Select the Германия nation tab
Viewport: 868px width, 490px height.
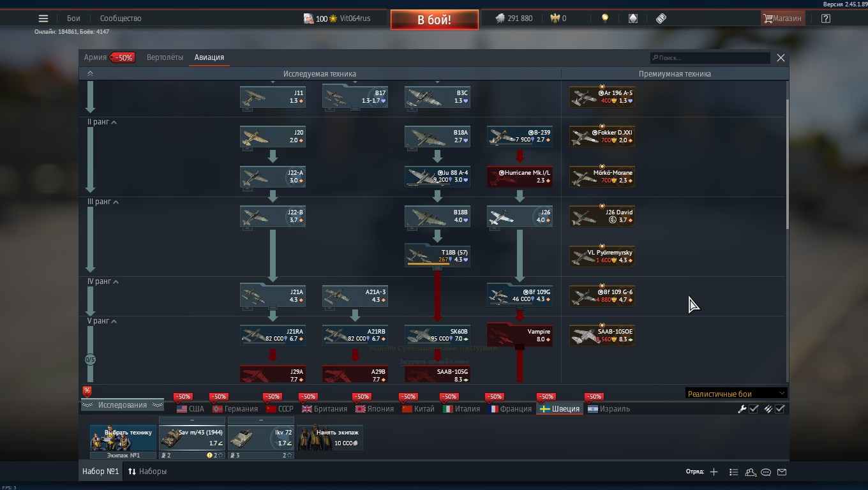[x=236, y=409]
